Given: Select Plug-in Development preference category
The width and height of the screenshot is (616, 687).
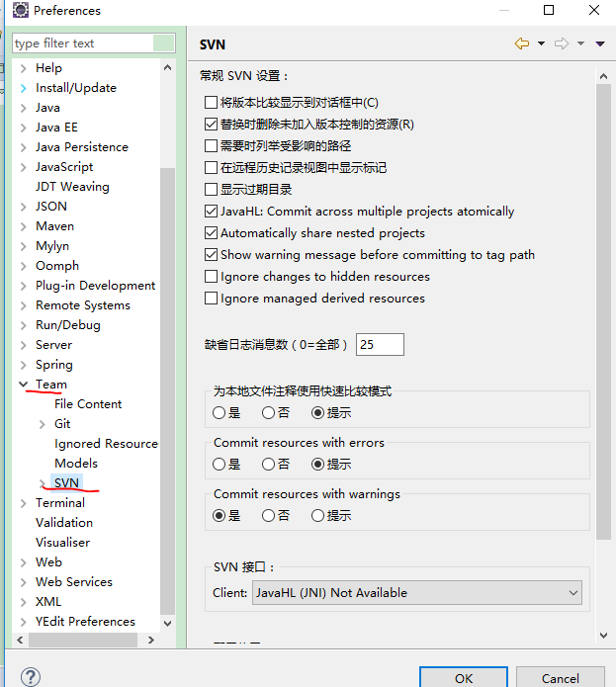Looking at the screenshot, I should [x=96, y=286].
